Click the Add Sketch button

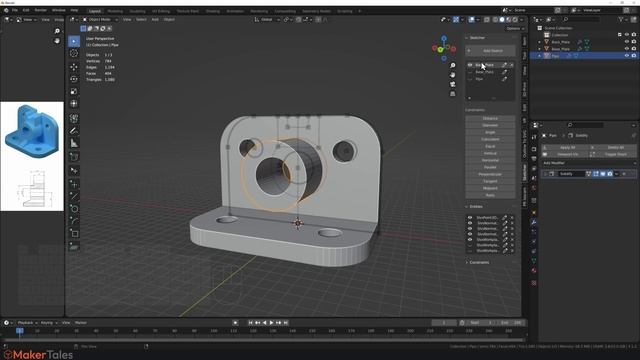click(x=490, y=51)
